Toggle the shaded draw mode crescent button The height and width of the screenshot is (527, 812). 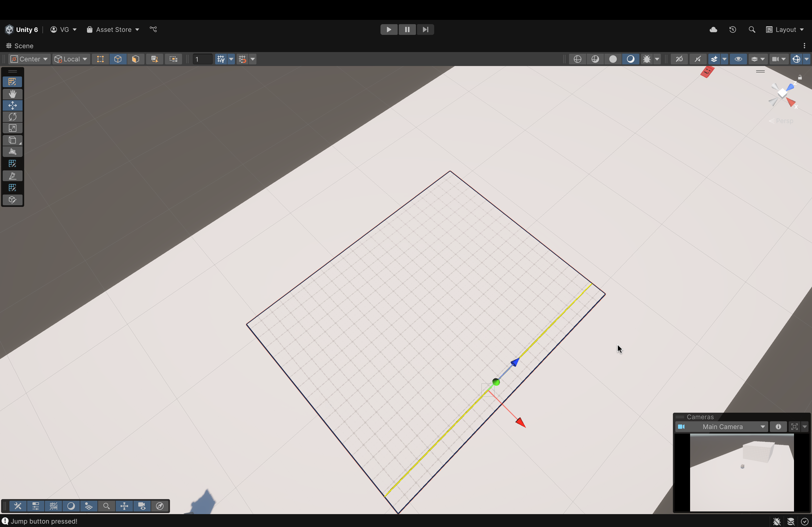coord(630,59)
